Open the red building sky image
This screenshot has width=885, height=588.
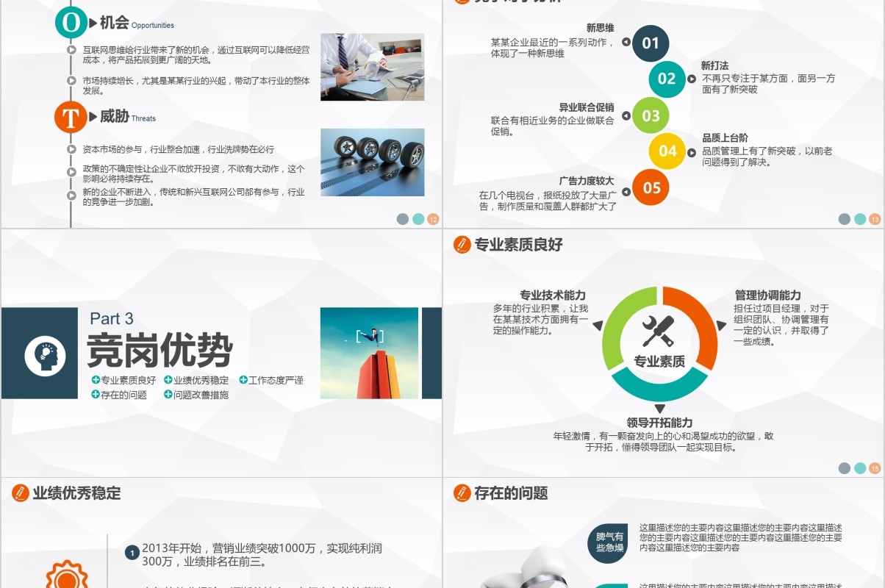[369, 354]
